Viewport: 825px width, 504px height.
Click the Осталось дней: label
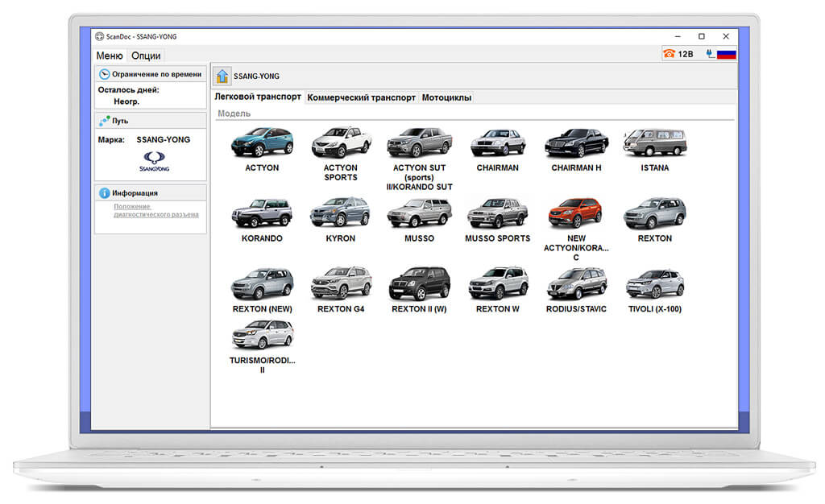point(128,90)
